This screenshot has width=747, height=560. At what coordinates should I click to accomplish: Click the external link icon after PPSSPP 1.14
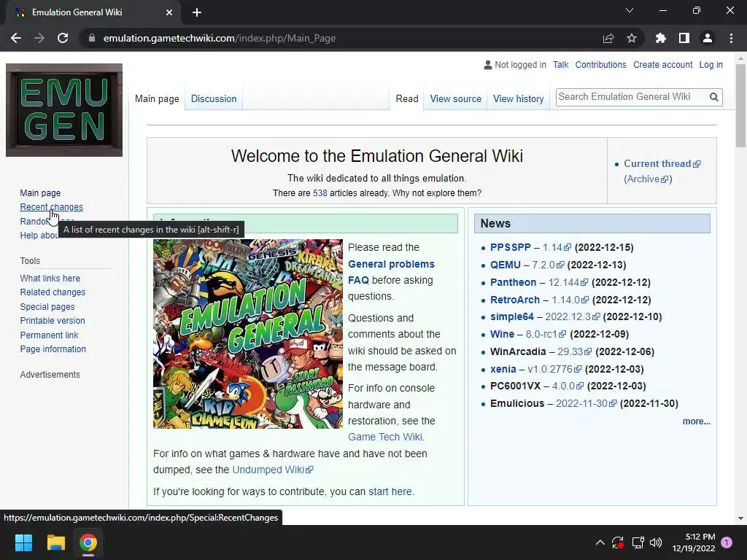(x=568, y=248)
